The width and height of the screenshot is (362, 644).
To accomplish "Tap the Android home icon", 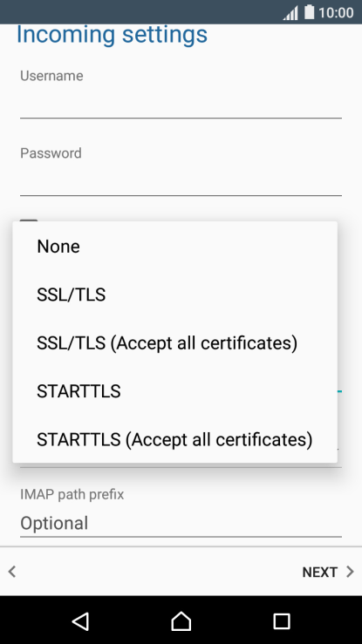I will (181, 620).
